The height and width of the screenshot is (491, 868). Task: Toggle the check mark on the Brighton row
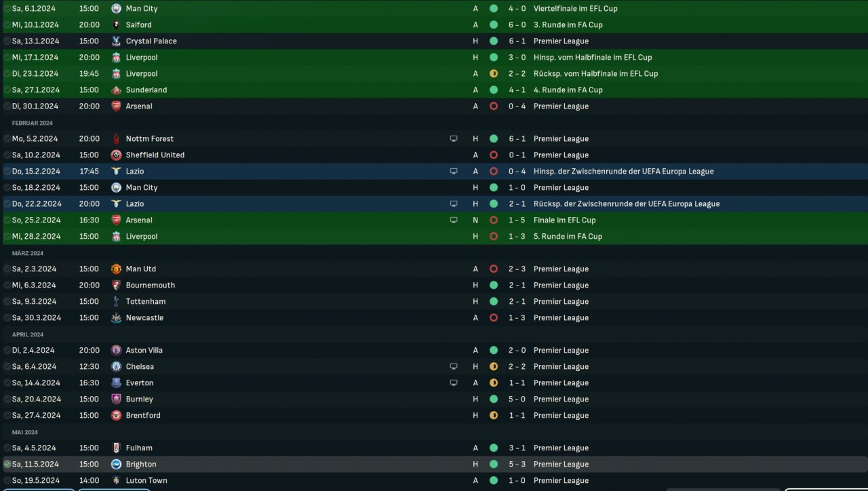coord(7,464)
